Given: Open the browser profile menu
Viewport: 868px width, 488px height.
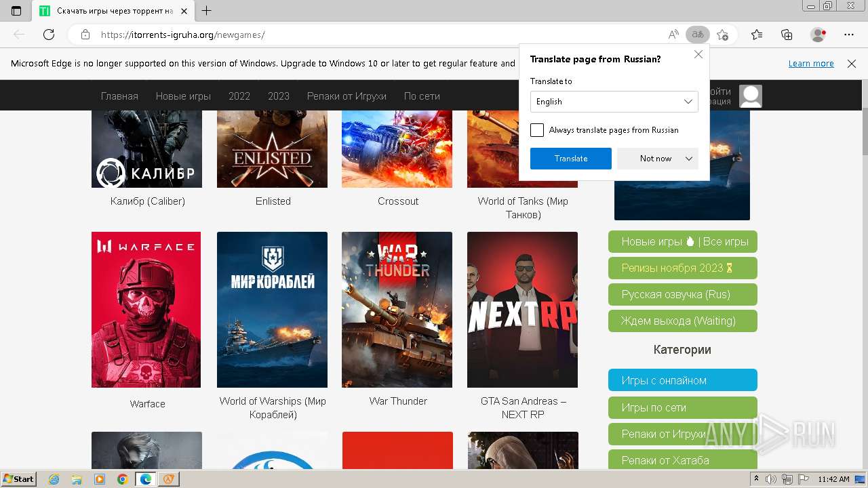Looking at the screenshot, I should (818, 35).
